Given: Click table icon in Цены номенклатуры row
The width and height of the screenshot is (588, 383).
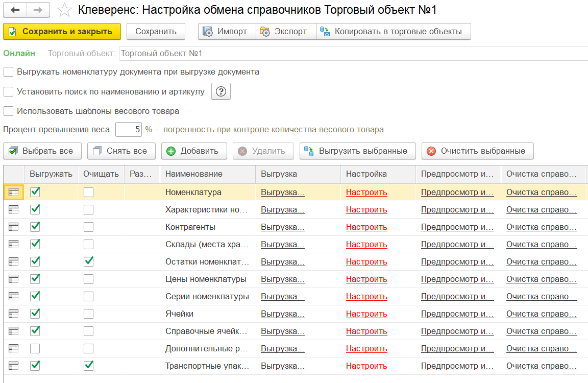Looking at the screenshot, I should pyautogui.click(x=13, y=279).
